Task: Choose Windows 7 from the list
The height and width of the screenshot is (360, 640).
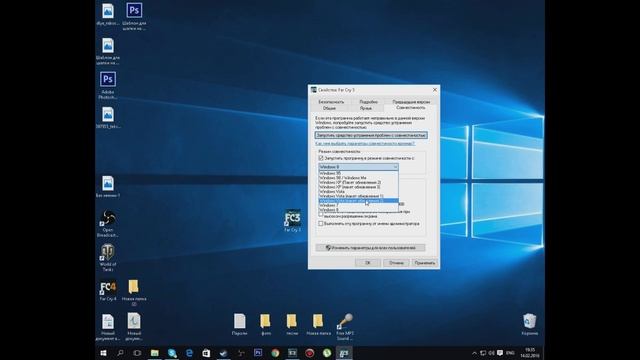Action: tap(358, 205)
